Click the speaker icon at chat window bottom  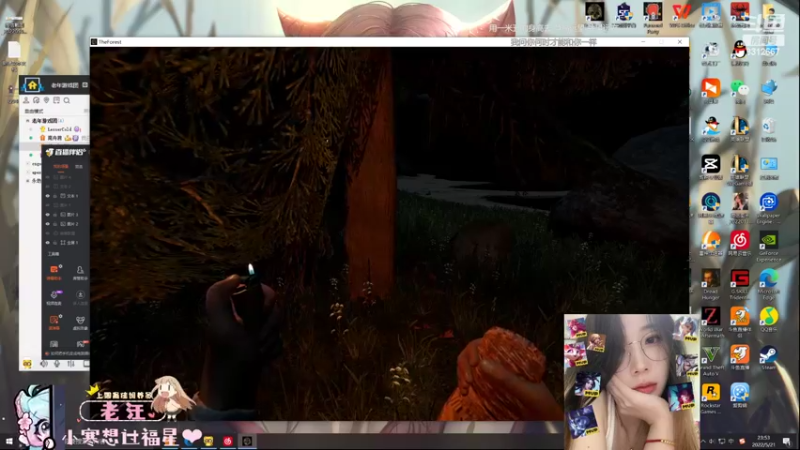point(44,364)
